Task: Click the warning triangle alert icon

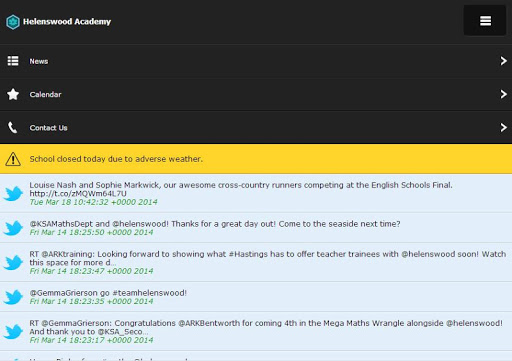Action: point(13,159)
